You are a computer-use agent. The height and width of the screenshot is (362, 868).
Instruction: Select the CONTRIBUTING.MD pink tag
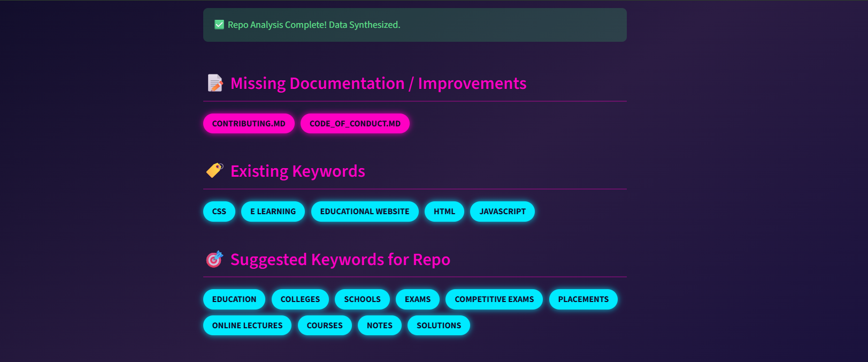click(249, 124)
